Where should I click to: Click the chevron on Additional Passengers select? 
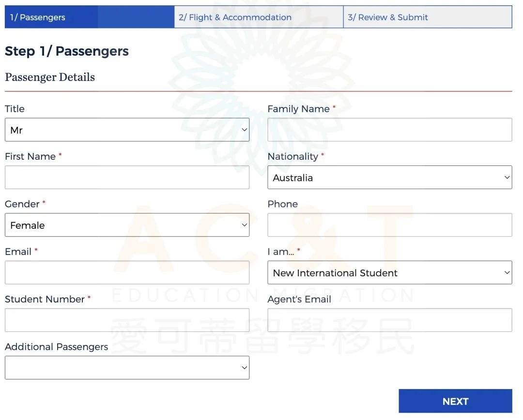244,368
